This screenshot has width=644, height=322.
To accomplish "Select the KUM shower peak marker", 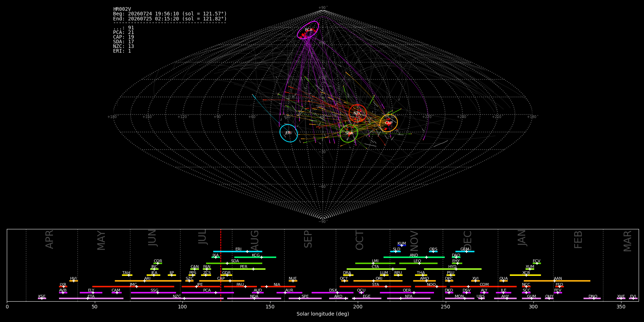I will click(402, 245).
